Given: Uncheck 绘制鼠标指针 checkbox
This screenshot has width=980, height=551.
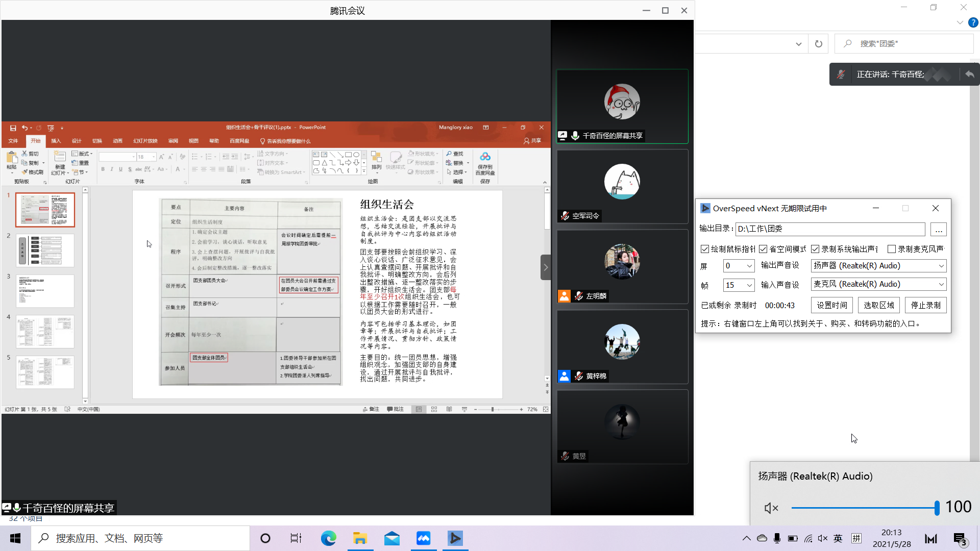Looking at the screenshot, I should tap(705, 249).
